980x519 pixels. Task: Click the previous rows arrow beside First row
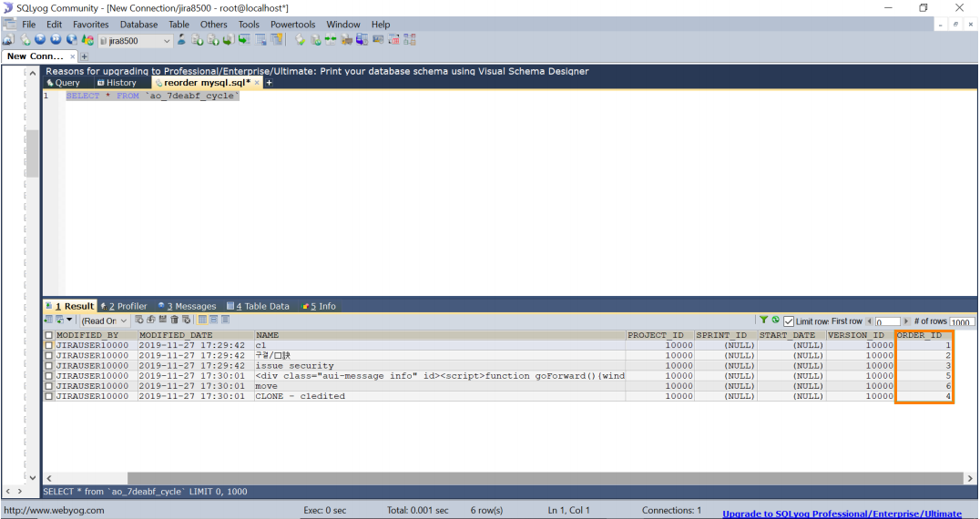[x=869, y=321]
